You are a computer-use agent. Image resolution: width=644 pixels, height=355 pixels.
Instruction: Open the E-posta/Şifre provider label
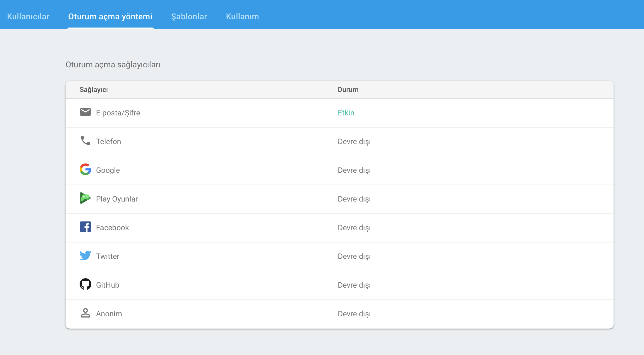(x=118, y=113)
